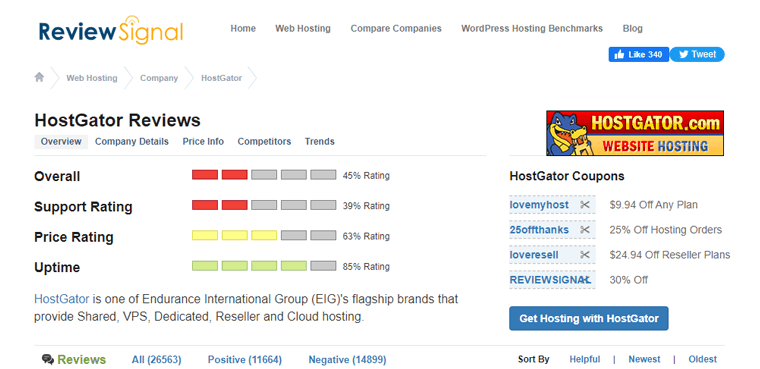Open Compare Companies in the top menu

pos(396,29)
